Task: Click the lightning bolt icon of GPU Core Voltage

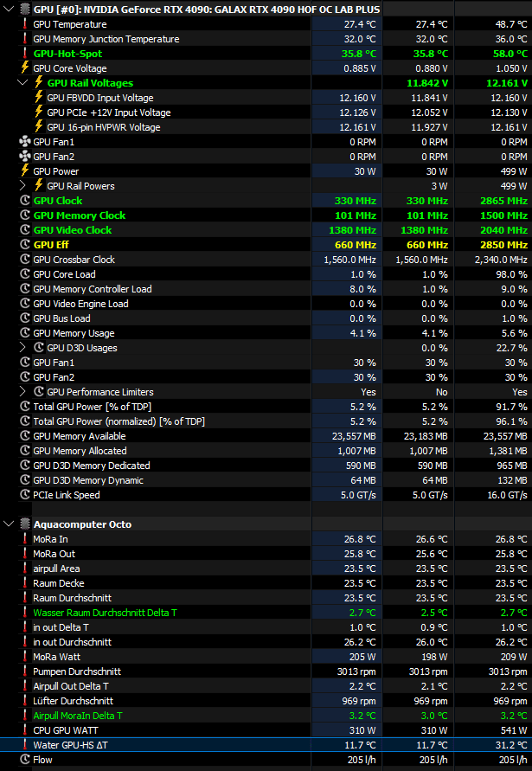Action: click(x=24, y=67)
